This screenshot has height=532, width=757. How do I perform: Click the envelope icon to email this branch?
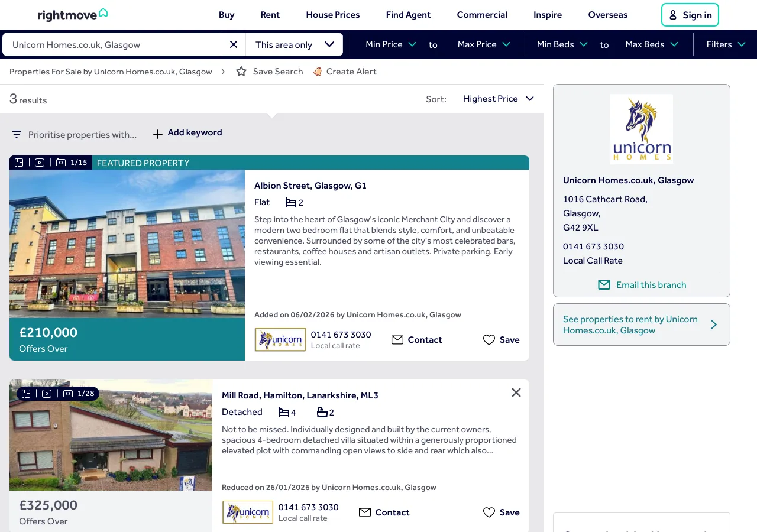click(x=604, y=285)
